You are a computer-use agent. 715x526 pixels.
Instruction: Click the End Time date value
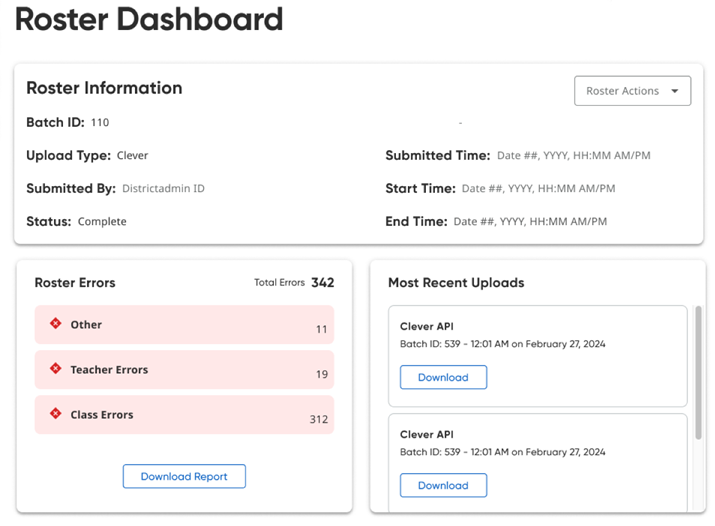point(530,222)
